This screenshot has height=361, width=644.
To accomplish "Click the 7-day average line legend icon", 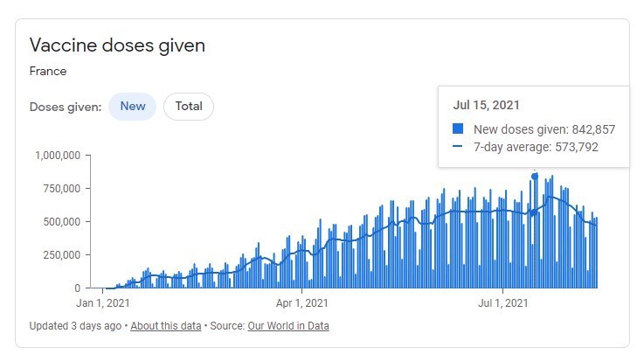I will (458, 148).
